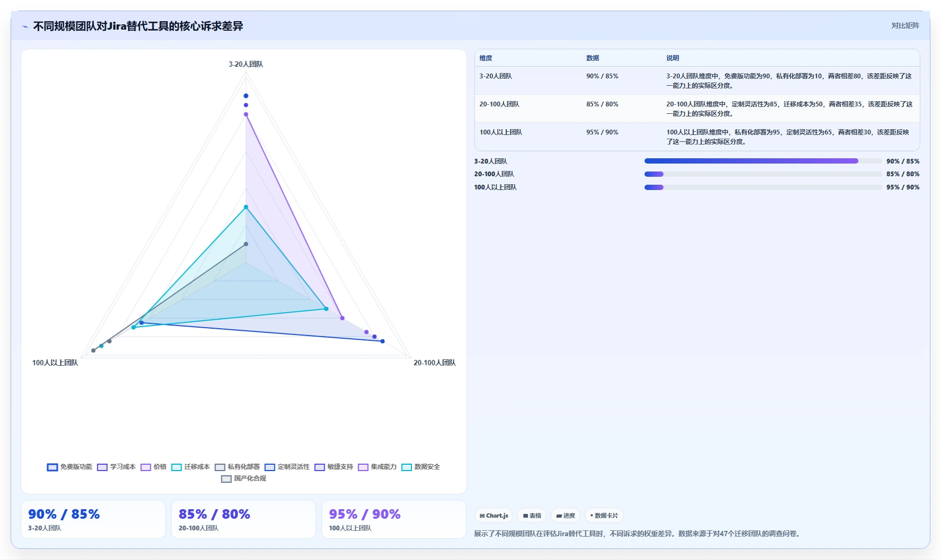Screen dimensions: 941x560
Task: Click the 数据卡片 tag chip
Action: click(604, 516)
